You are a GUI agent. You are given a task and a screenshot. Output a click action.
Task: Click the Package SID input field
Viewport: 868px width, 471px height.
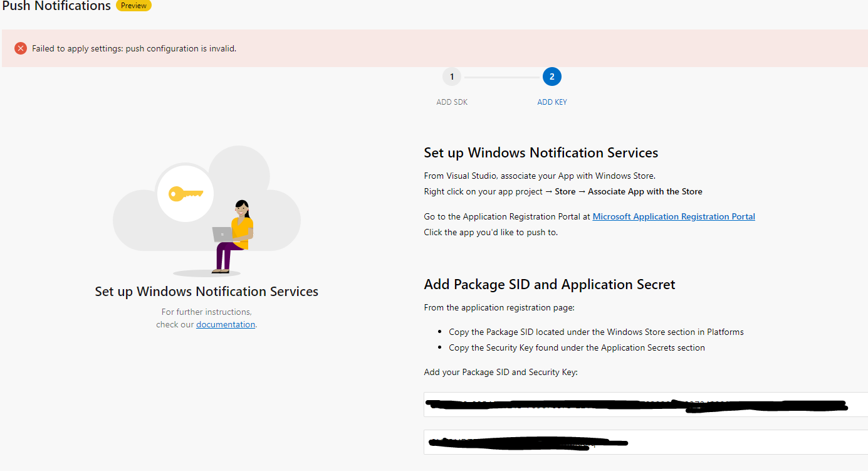click(646, 405)
